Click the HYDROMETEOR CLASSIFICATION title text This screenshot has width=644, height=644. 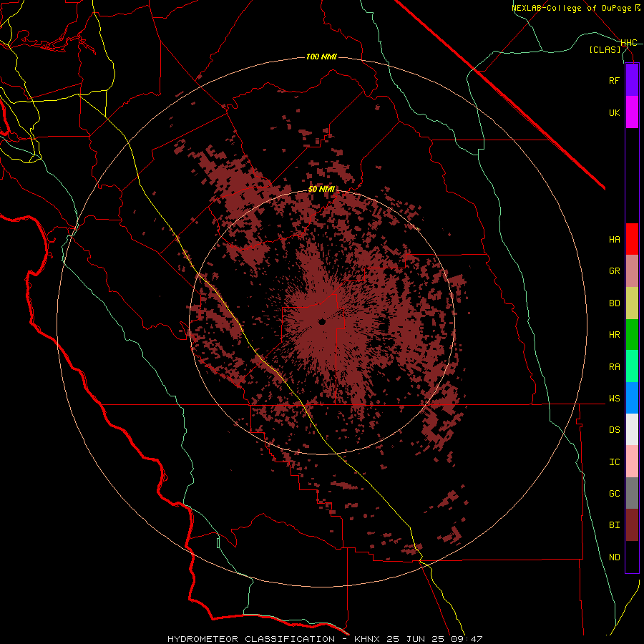(251, 639)
